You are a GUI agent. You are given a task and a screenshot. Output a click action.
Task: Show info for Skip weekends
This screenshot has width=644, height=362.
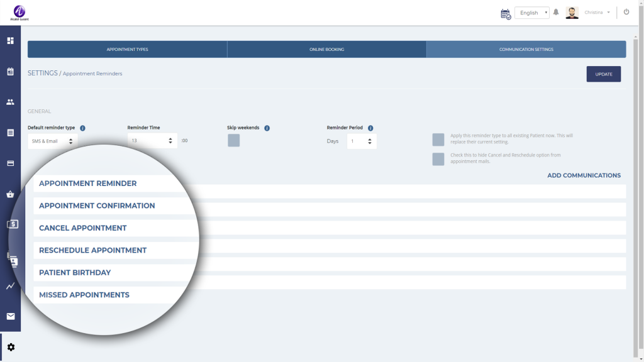coord(267,128)
